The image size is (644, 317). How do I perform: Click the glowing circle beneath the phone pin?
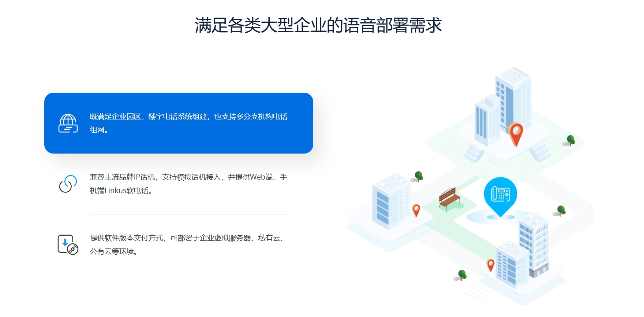click(500, 217)
